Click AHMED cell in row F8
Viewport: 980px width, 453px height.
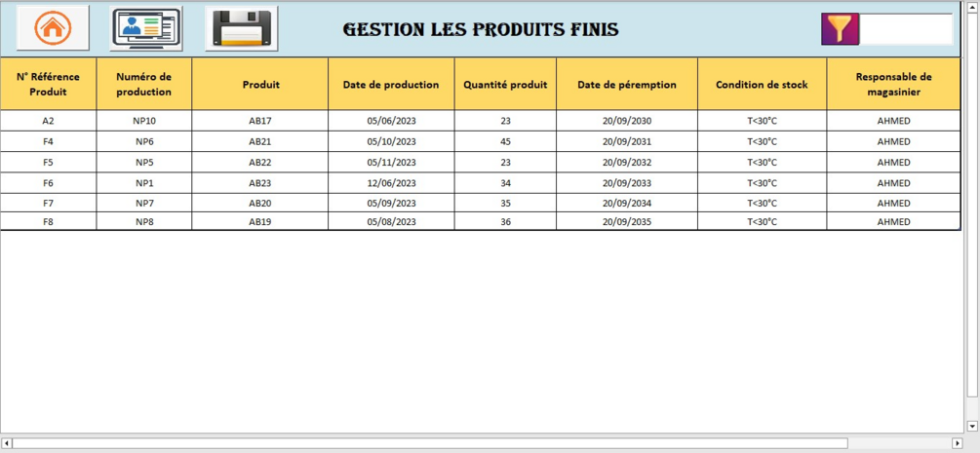[x=893, y=222]
